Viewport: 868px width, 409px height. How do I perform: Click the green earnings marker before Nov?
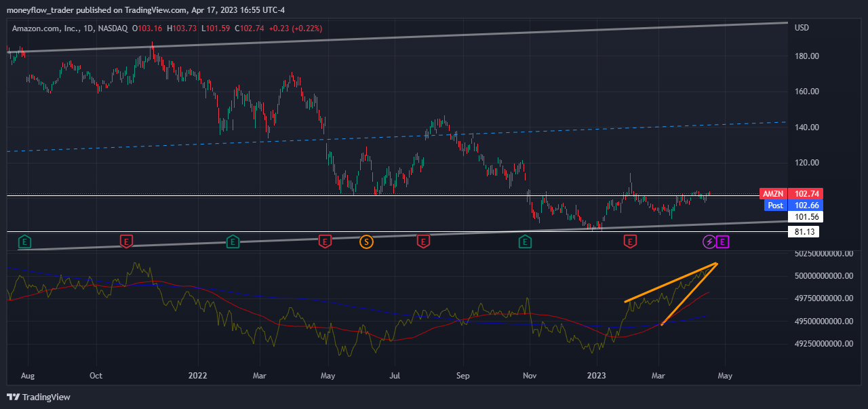tap(525, 241)
